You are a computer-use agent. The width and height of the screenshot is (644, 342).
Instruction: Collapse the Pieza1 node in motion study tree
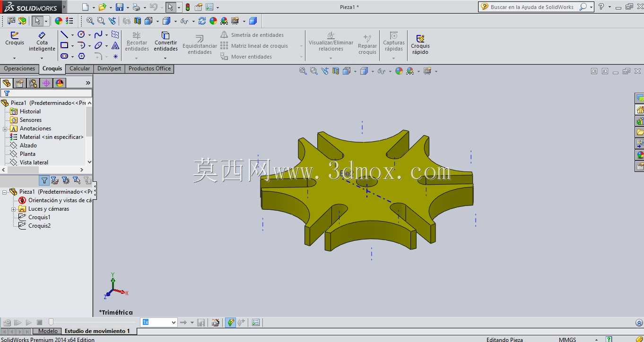5,192
